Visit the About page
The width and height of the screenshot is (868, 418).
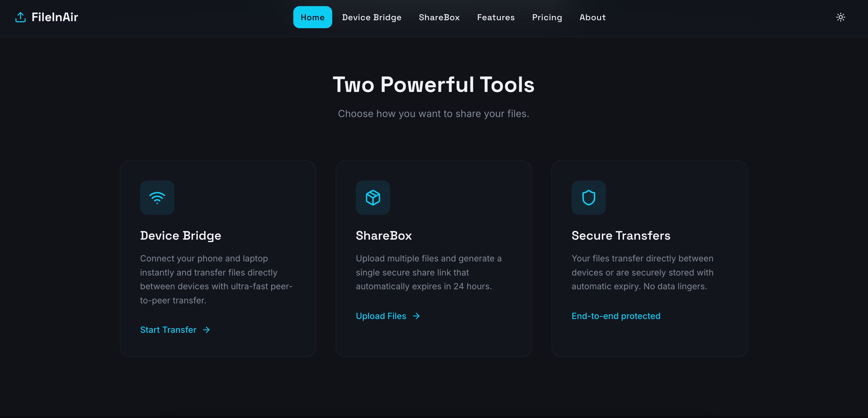[592, 17]
